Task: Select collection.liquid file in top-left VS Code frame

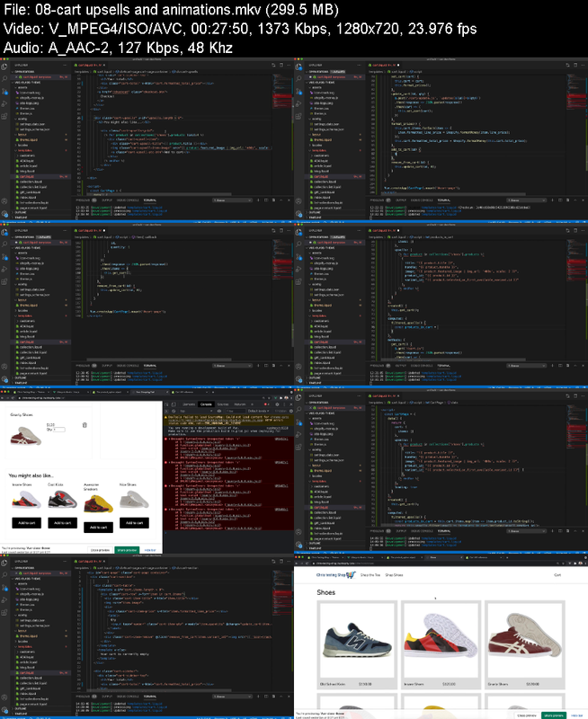Action: (30, 182)
